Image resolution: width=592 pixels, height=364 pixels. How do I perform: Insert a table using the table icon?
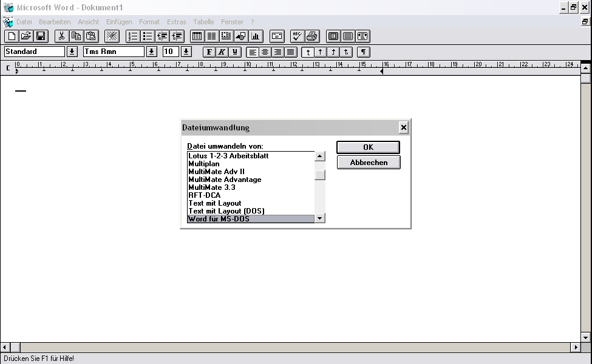click(197, 36)
